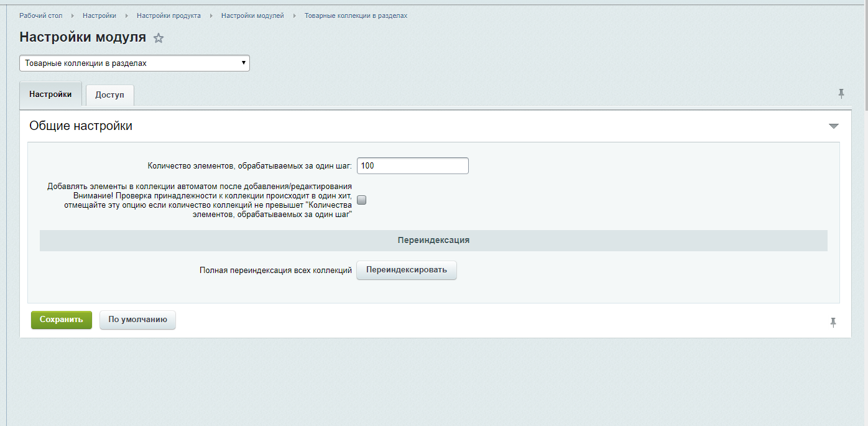Switch to the Настройки tab
The image size is (868, 426).
(x=50, y=95)
